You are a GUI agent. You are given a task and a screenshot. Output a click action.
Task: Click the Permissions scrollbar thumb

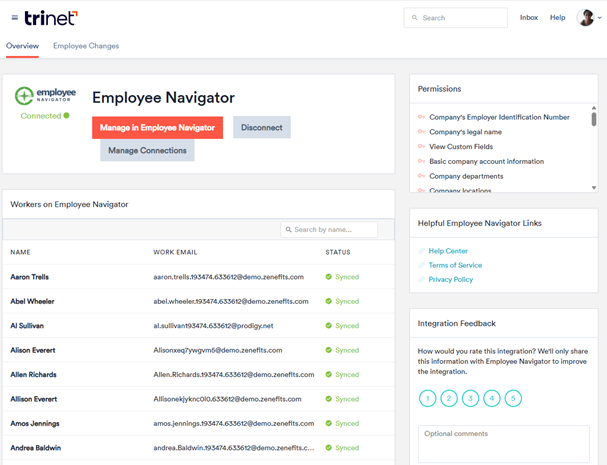click(x=594, y=119)
